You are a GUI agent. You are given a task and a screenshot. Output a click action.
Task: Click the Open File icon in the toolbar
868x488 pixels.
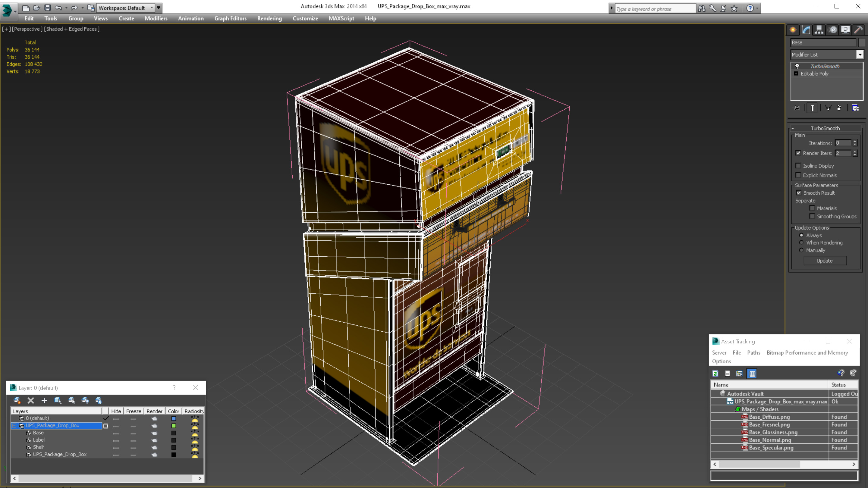tap(37, 8)
